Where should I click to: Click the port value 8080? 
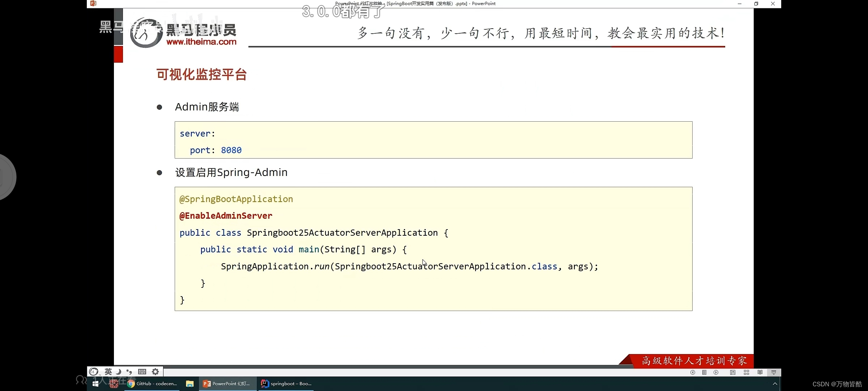point(231,150)
